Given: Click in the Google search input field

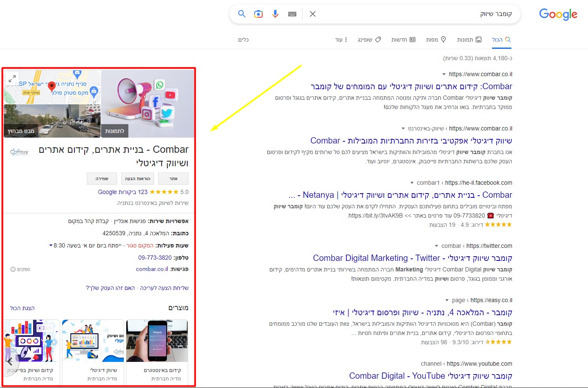Looking at the screenshot, I should click(x=417, y=14).
